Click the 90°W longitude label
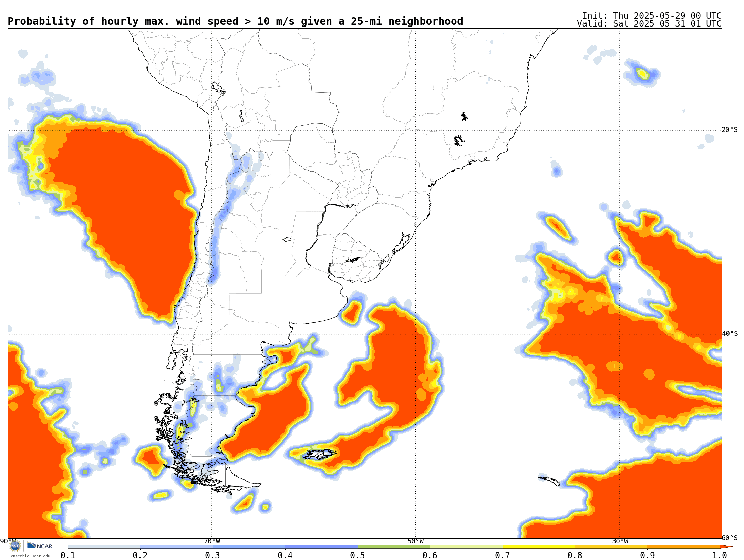Viewport: 744px width, 560px height. tap(8, 541)
